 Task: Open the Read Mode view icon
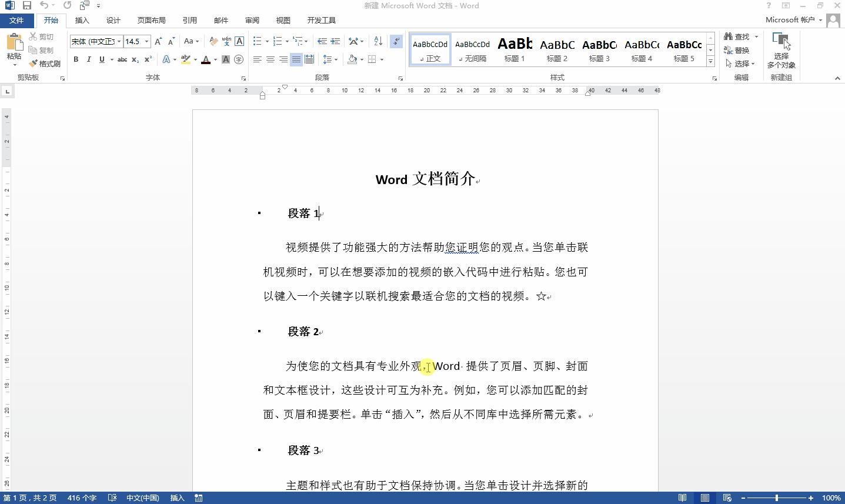click(x=682, y=498)
